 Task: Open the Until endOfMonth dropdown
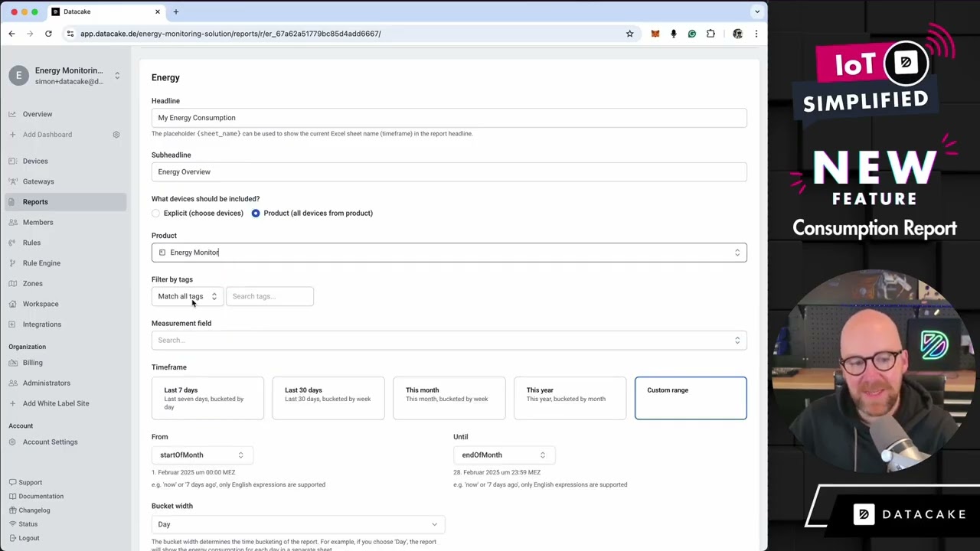504,455
